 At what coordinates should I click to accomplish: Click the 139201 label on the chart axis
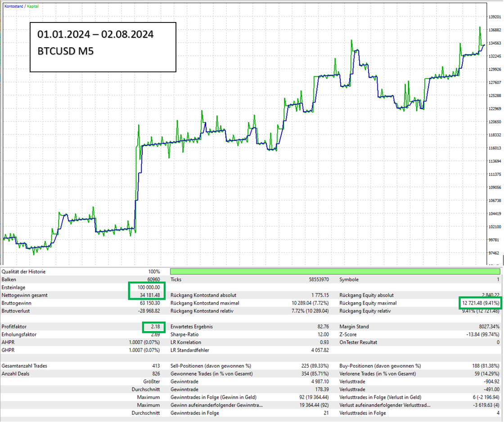495,17
